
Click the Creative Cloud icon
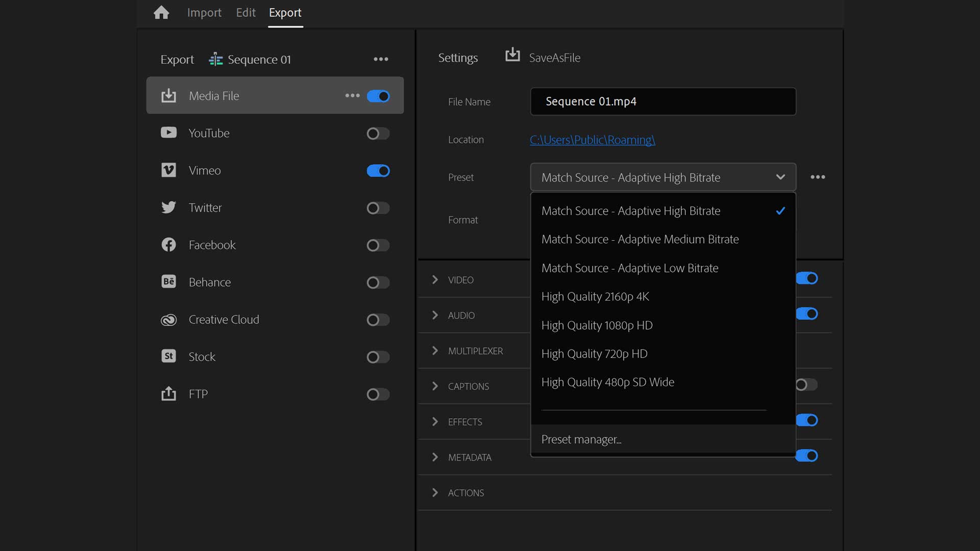click(168, 319)
